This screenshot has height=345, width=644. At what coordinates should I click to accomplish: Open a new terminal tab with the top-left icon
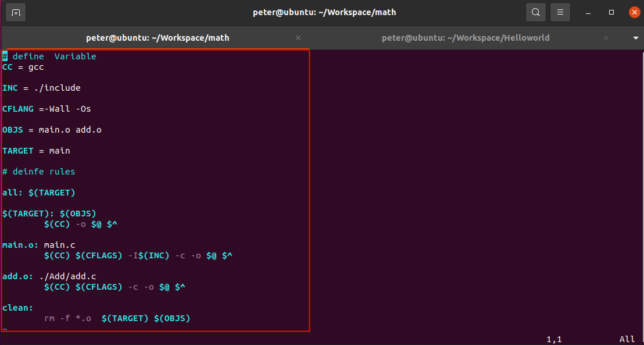tap(16, 12)
